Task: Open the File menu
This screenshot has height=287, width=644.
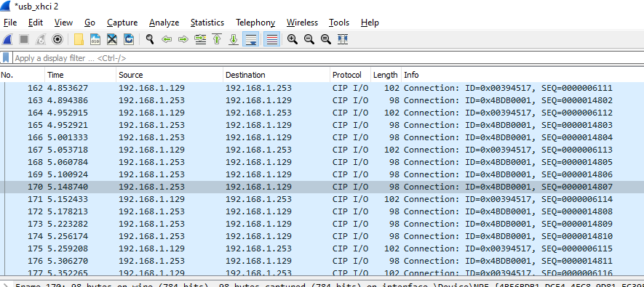Action: click(10, 23)
